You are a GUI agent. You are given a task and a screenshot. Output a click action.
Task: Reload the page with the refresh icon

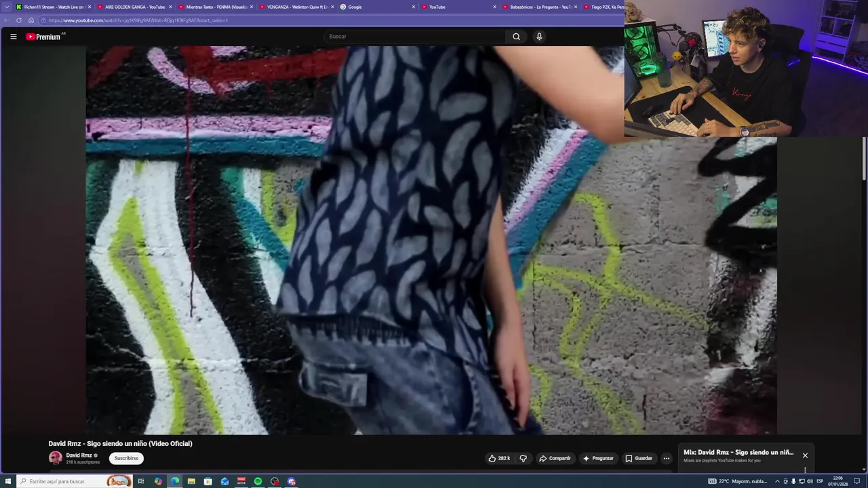pos(19,20)
